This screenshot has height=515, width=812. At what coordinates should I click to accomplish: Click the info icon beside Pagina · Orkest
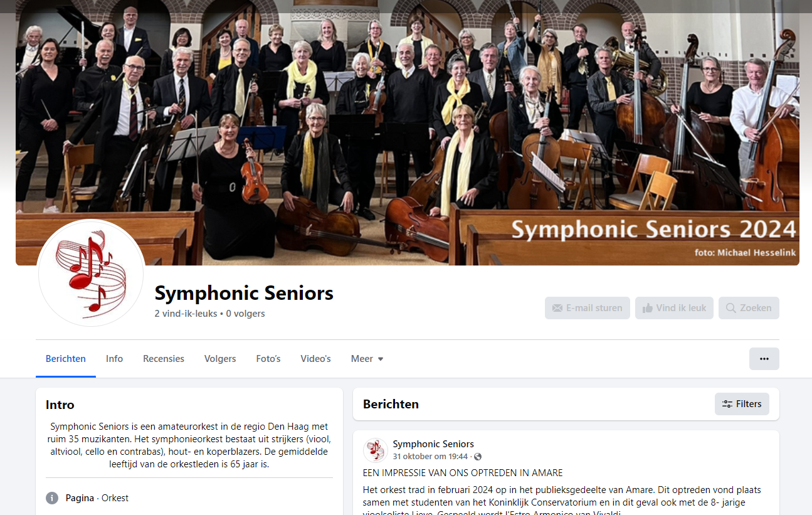pos(52,498)
